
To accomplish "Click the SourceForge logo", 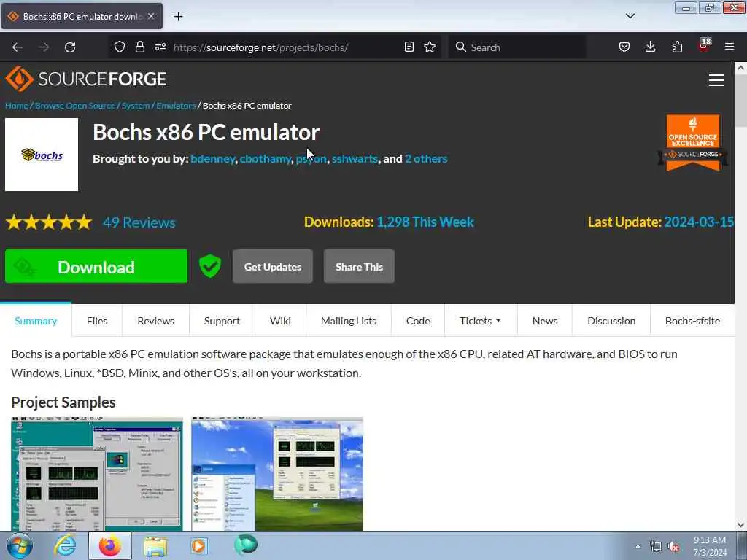I will (x=86, y=79).
